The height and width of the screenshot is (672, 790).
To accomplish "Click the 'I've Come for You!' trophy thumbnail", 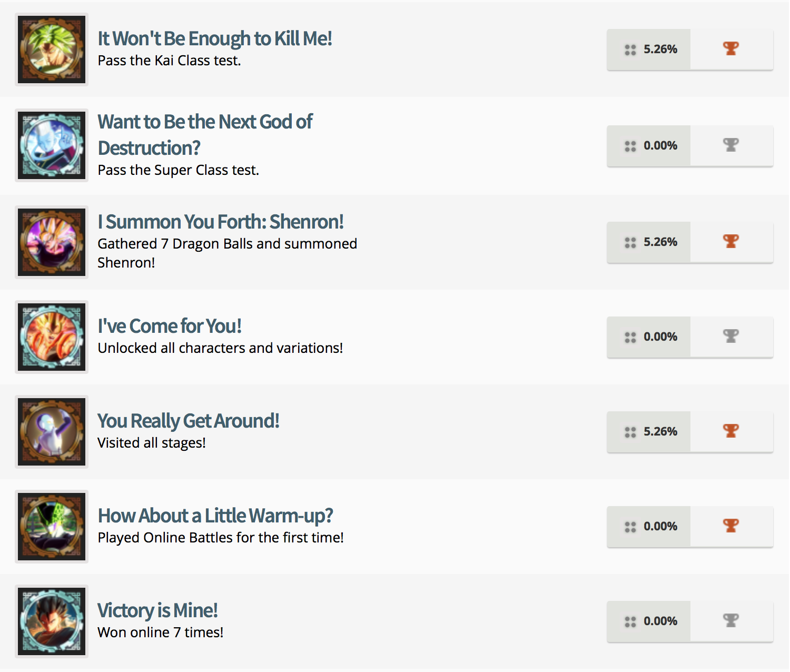I will 52,337.
